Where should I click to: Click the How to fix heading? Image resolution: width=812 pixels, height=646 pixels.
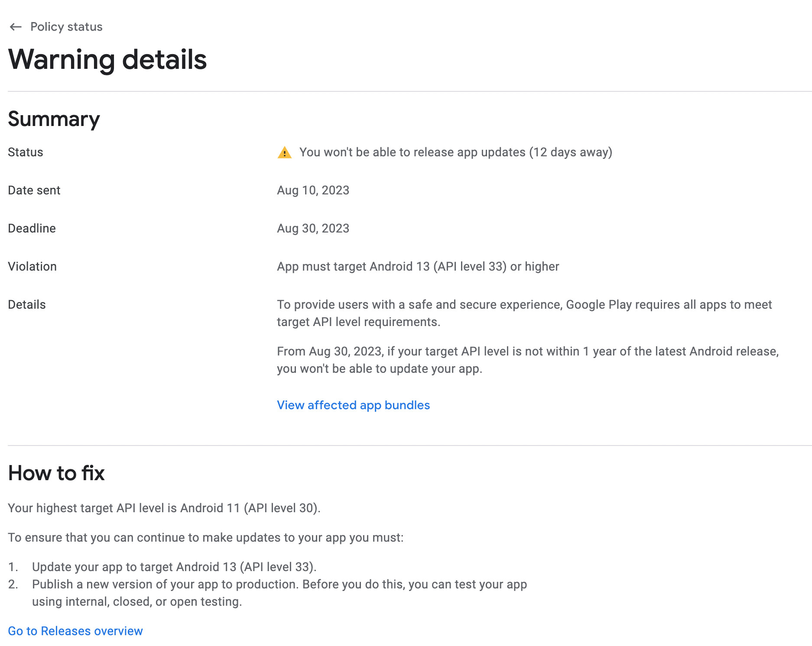56,473
